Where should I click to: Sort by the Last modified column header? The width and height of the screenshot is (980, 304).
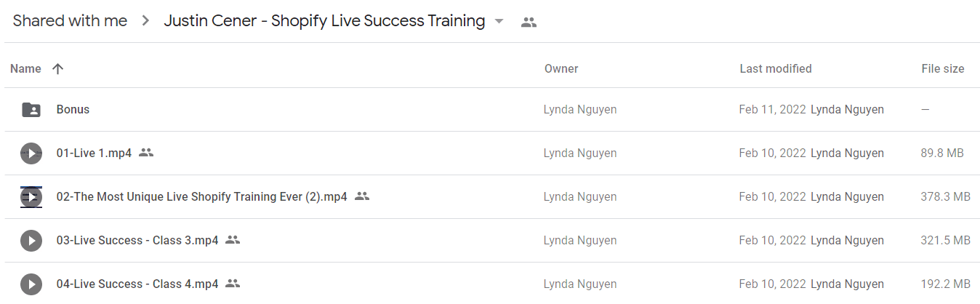pos(776,69)
